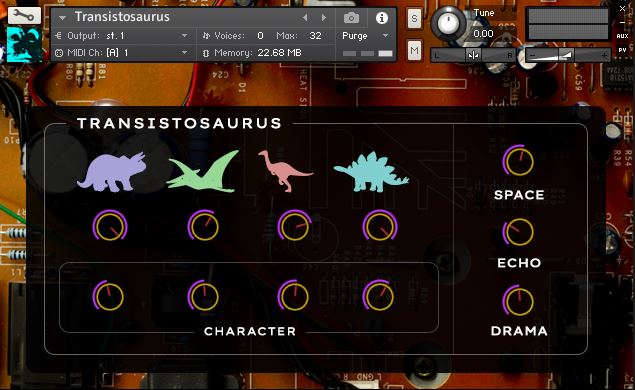Viewport: 635px width, 390px height.
Task: Open the wrench settings icon
Action: [x=24, y=15]
